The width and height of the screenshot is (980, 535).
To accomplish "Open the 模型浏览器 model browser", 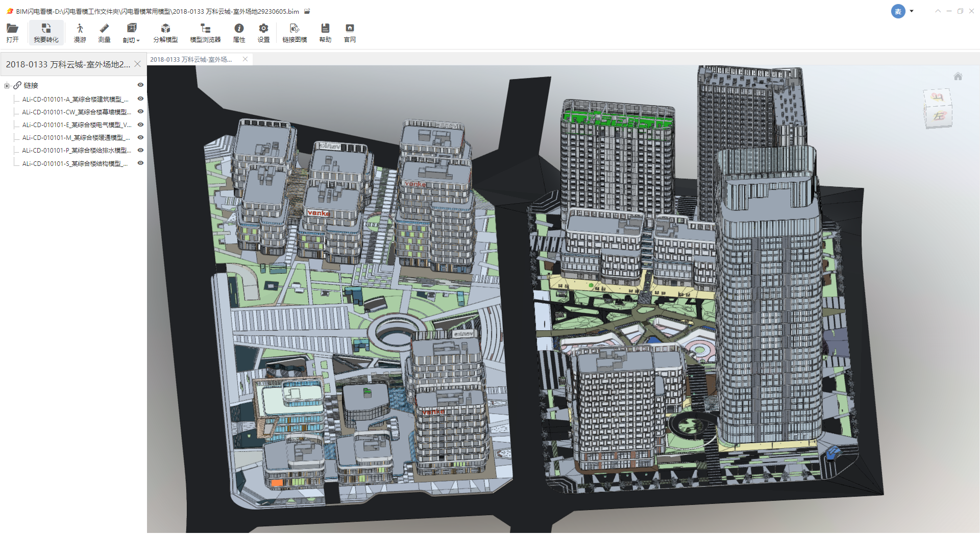I will [205, 33].
